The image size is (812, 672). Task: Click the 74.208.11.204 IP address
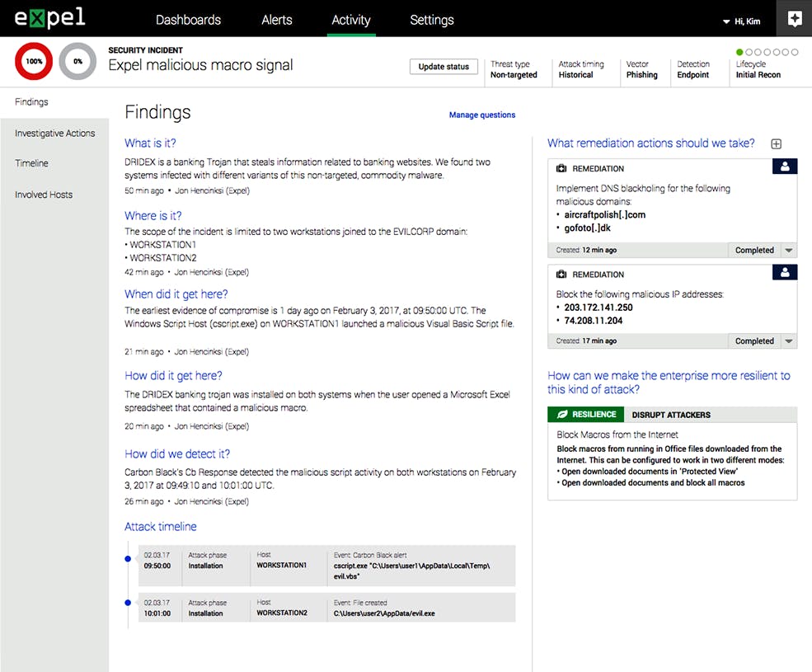tap(594, 321)
